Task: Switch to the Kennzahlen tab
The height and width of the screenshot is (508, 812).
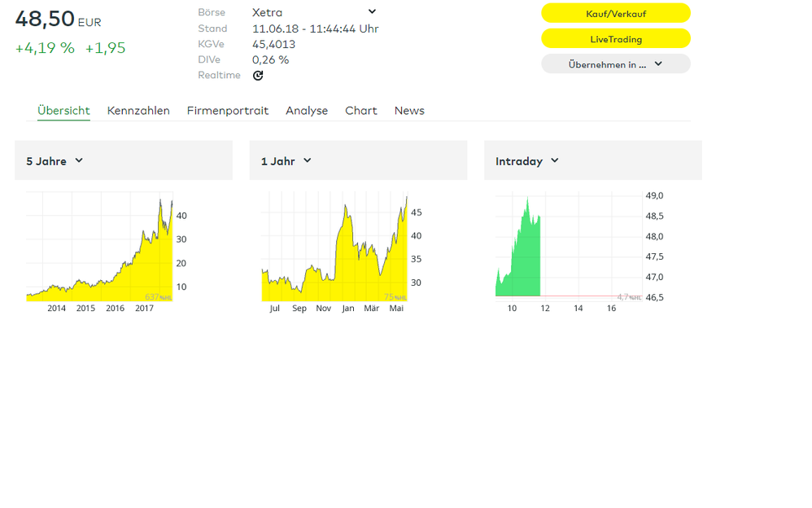Action: pyautogui.click(x=138, y=111)
